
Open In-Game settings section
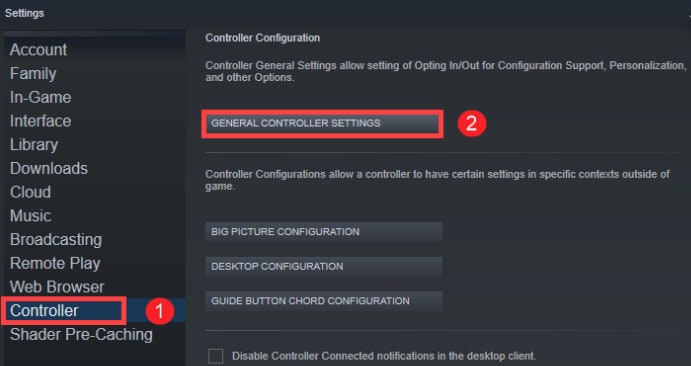click(x=41, y=97)
